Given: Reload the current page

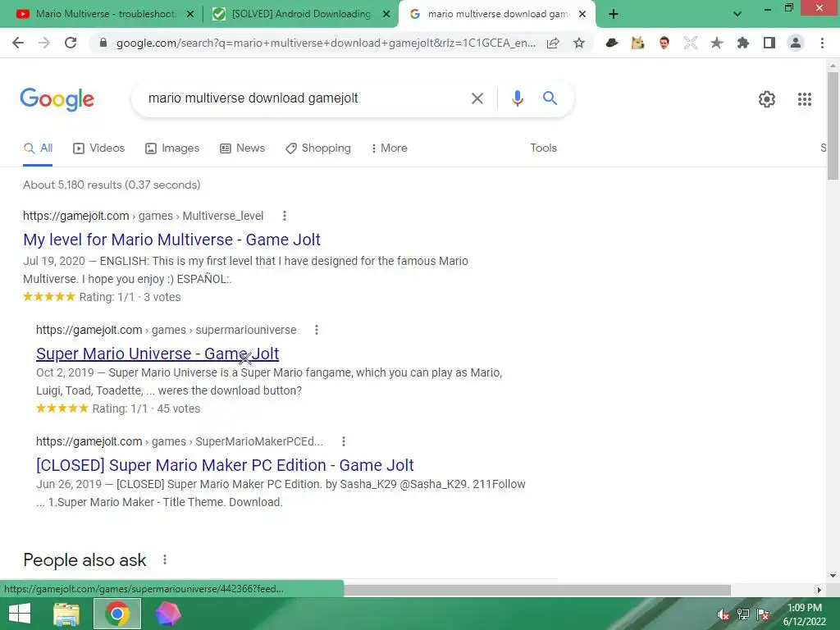Looking at the screenshot, I should coord(71,43).
